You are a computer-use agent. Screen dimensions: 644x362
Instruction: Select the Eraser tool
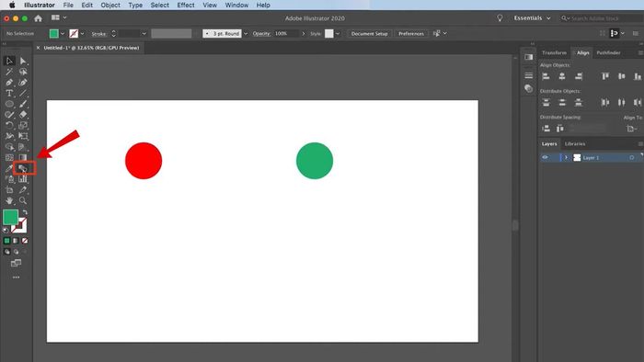click(23, 115)
